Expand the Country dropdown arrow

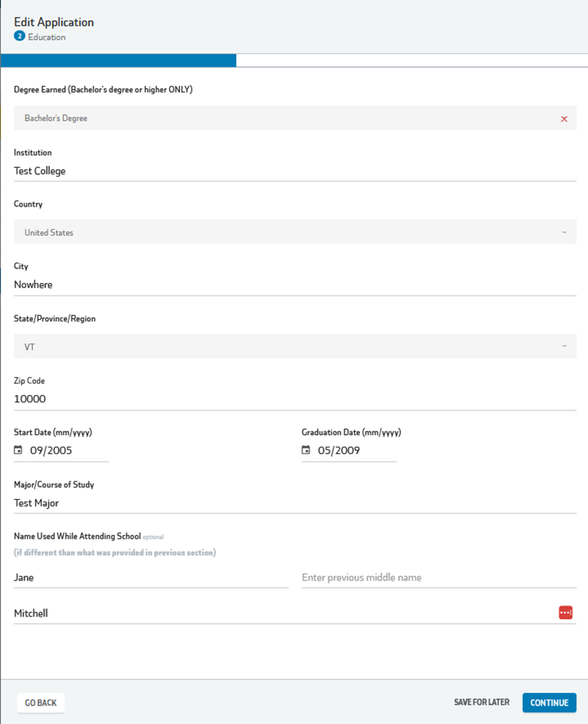(564, 232)
